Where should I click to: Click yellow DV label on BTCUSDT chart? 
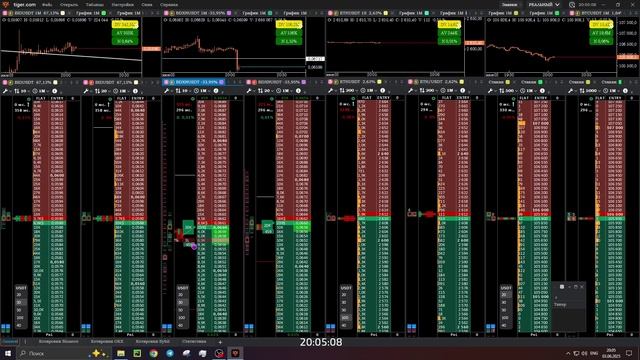(x=601, y=25)
